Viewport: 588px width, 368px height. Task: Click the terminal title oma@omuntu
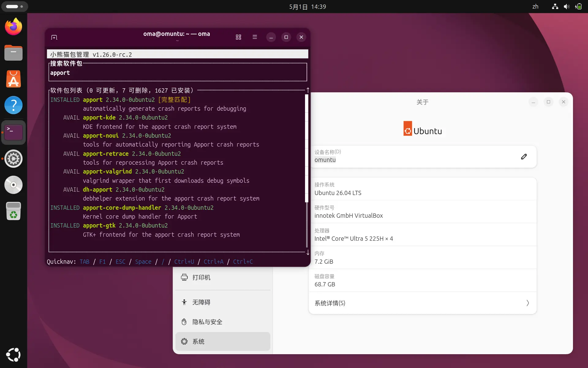(x=177, y=34)
